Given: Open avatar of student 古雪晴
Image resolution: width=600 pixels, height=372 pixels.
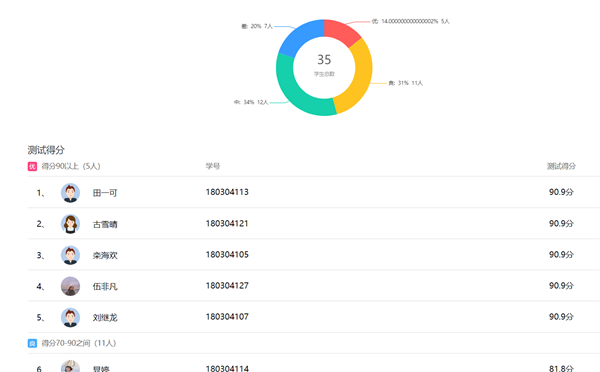Looking at the screenshot, I should pos(70,224).
